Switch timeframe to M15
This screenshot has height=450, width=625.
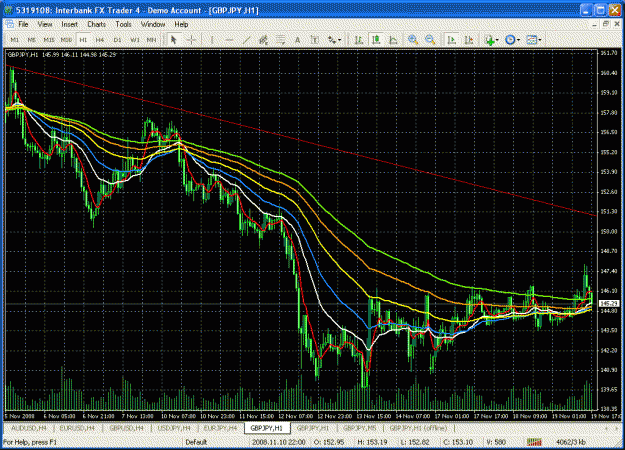coord(49,40)
